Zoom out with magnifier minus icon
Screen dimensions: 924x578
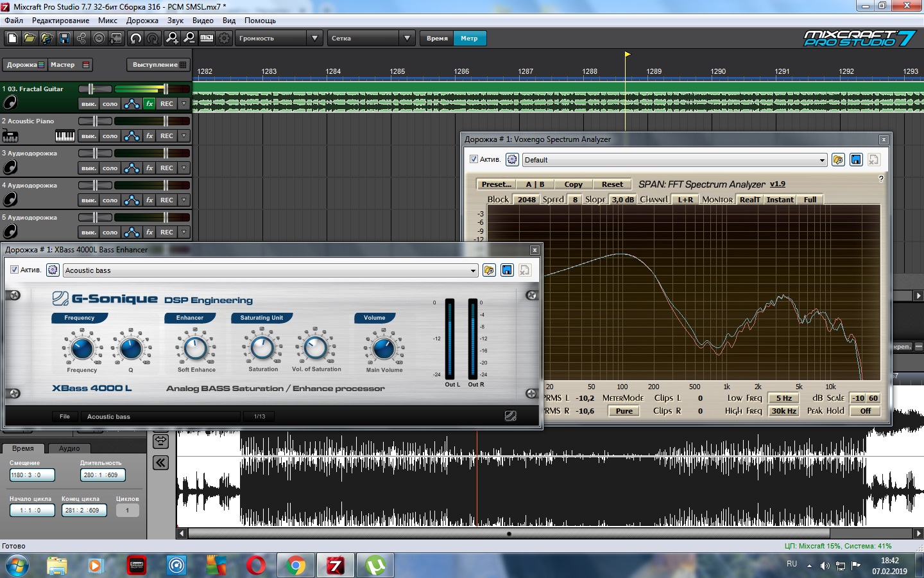click(189, 39)
